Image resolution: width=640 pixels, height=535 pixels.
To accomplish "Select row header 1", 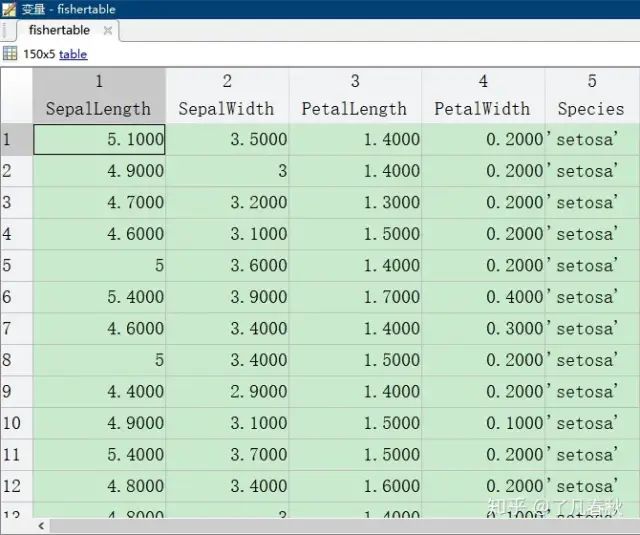I will [x=16, y=140].
